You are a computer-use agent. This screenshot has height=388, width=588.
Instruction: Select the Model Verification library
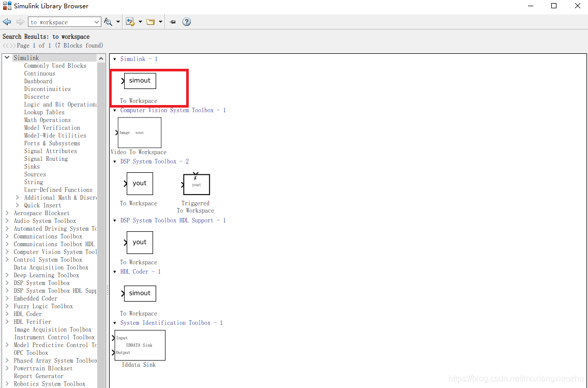click(52, 128)
